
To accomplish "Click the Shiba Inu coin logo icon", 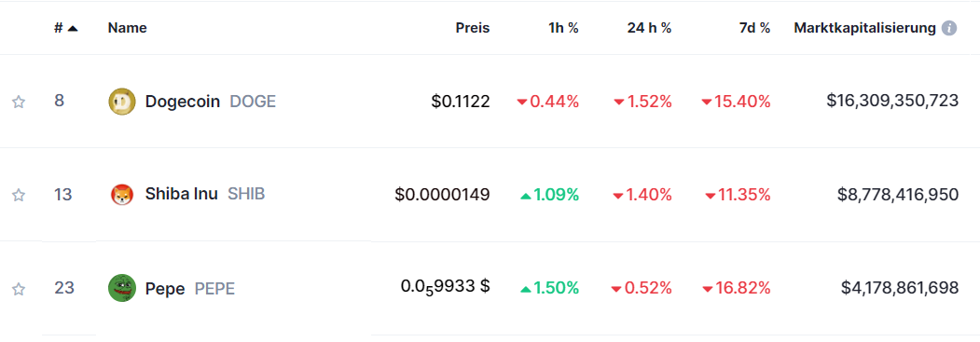I will [122, 195].
